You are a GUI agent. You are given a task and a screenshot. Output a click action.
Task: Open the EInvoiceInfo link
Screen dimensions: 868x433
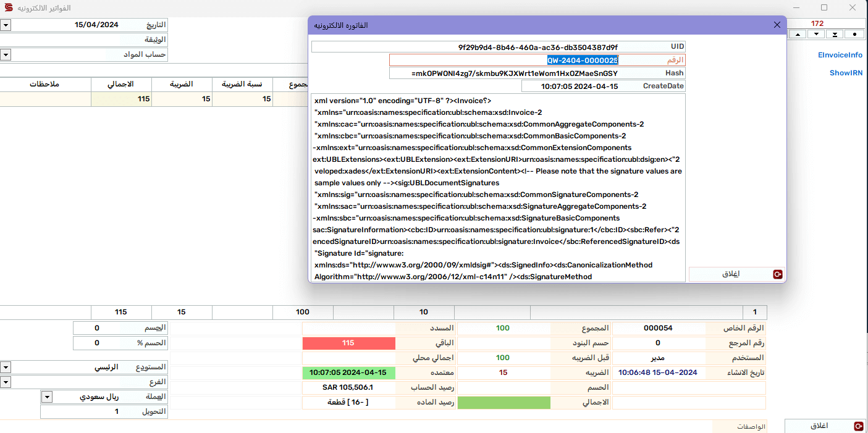coord(840,55)
